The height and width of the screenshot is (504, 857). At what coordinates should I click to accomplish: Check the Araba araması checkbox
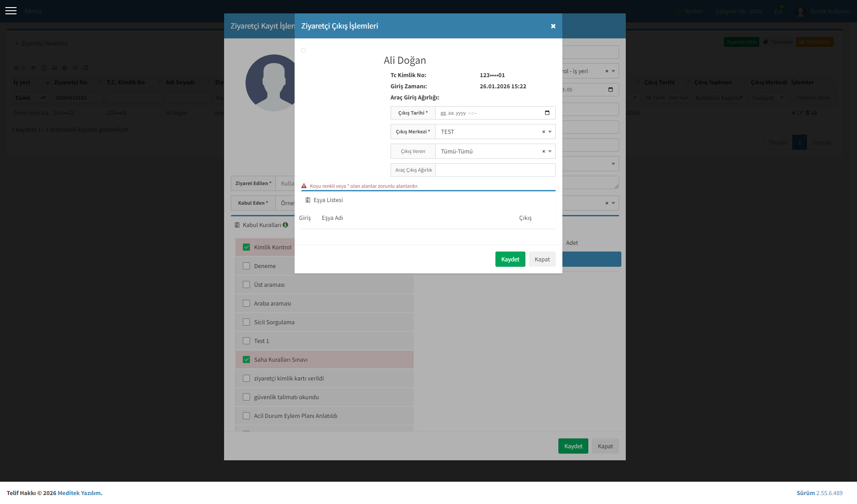pyautogui.click(x=246, y=303)
